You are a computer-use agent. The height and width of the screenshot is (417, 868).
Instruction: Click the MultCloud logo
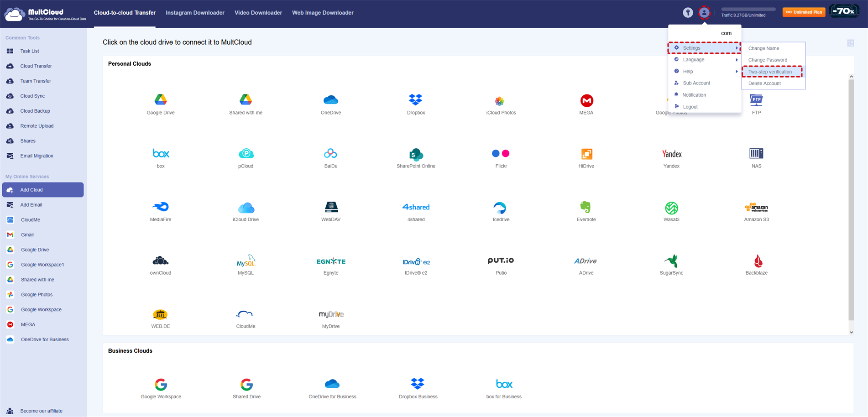click(45, 14)
